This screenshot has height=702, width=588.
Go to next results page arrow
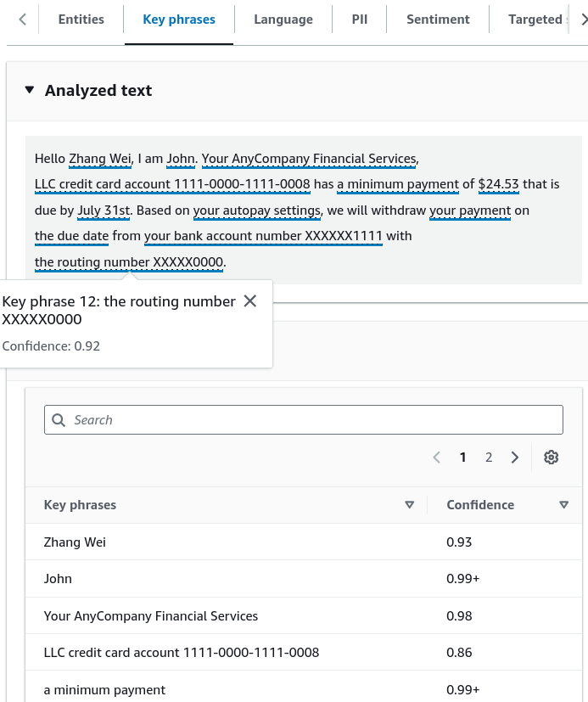515,457
